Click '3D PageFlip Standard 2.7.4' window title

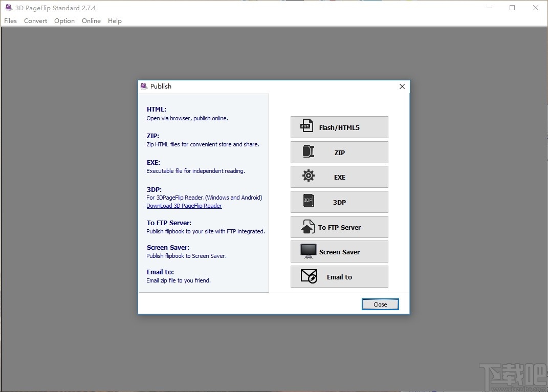(x=55, y=8)
